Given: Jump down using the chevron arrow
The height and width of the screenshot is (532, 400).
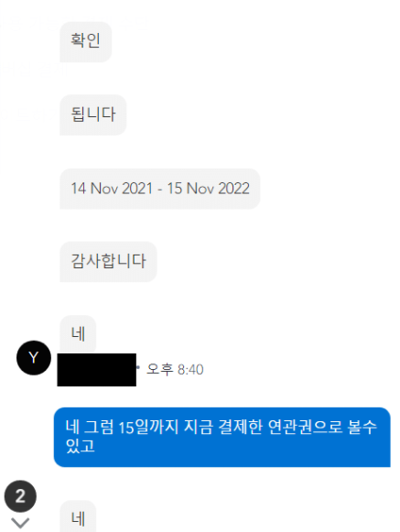Looking at the screenshot, I should pos(20,523).
